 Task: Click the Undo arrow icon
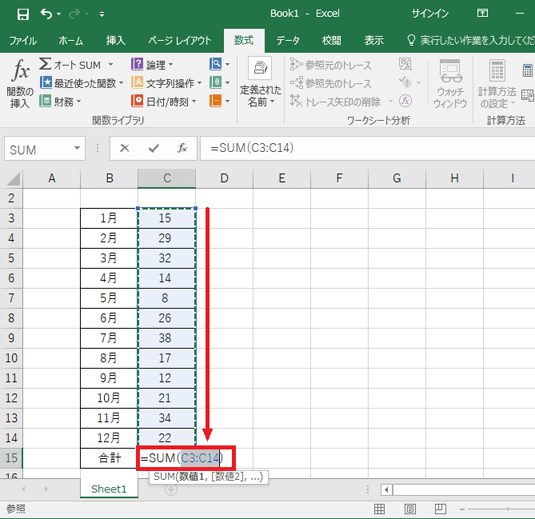pyautogui.click(x=46, y=14)
